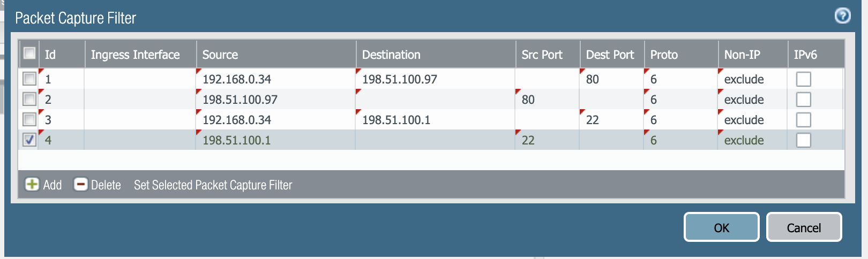Cancel the Packet Capture Filter dialog
The width and height of the screenshot is (868, 259).
pos(804,227)
